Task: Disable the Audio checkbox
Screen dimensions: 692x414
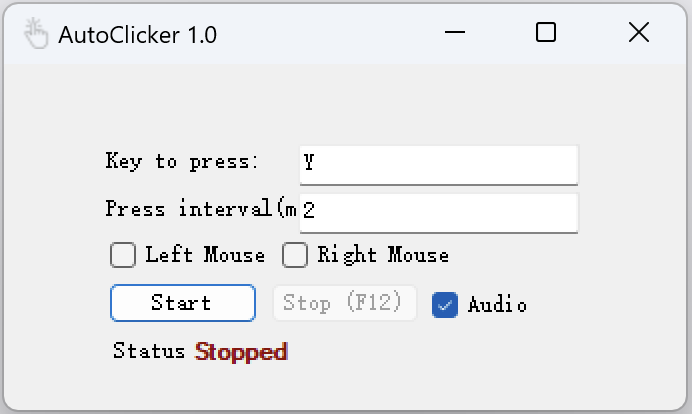Action: [445, 304]
